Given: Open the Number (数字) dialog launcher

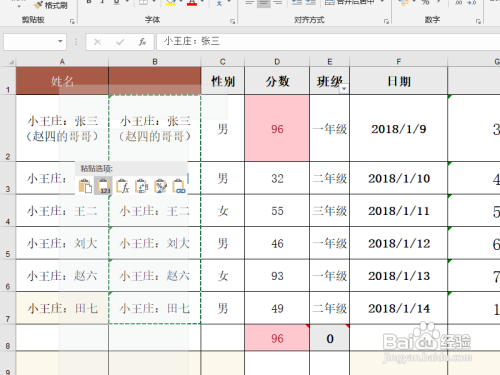Looking at the screenshot, I should click(x=478, y=21).
